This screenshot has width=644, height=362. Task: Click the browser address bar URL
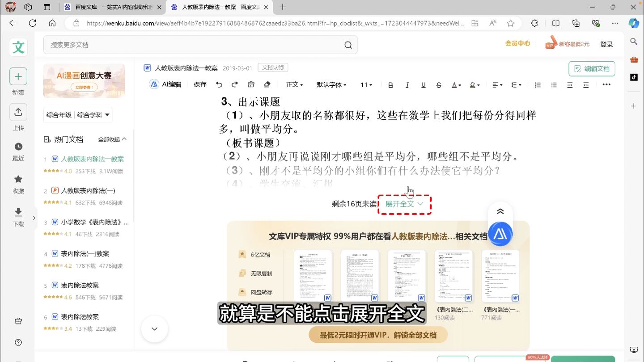[275, 23]
